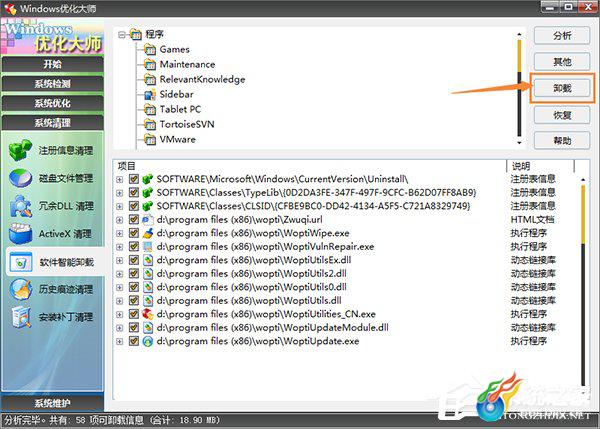Click the WoptiVulnRepair.exe file icon
The height and width of the screenshot is (429, 600).
tap(148, 246)
